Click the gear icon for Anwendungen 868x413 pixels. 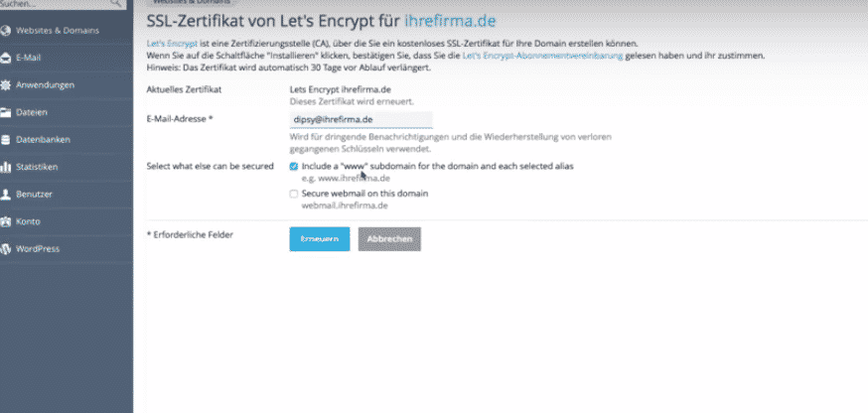click(7, 85)
